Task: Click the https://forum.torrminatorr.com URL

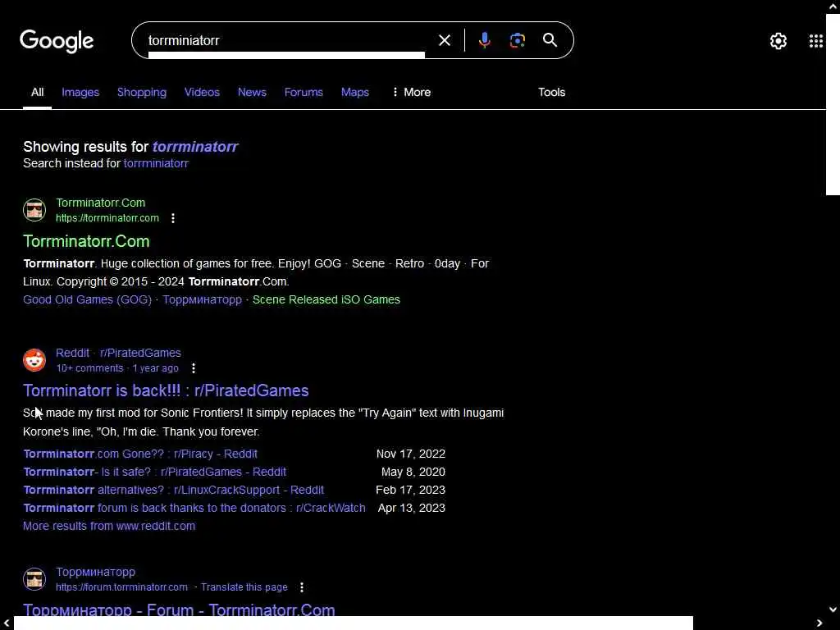Action: pos(121,587)
